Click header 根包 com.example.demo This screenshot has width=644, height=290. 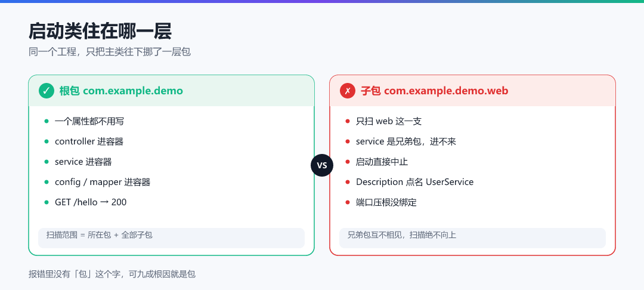click(121, 91)
